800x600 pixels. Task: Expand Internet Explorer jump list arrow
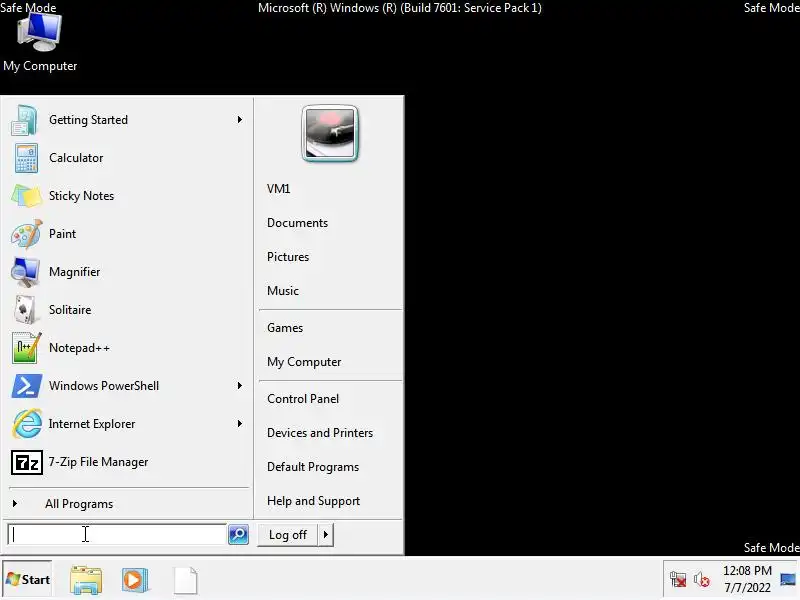(240, 423)
